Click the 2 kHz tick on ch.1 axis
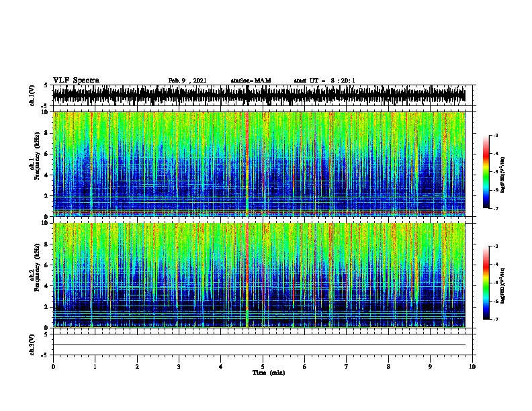This screenshot has height=411, width=532. [x=46, y=196]
